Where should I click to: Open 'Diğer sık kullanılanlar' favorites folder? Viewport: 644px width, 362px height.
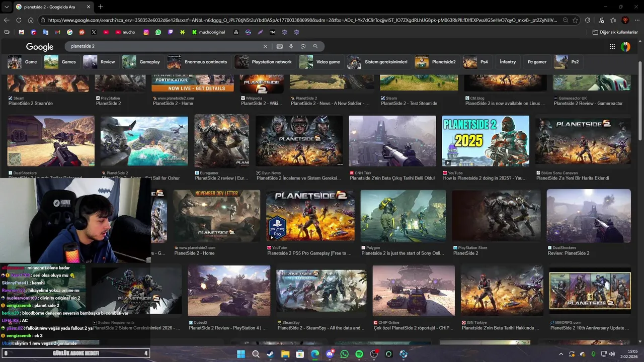click(x=615, y=32)
